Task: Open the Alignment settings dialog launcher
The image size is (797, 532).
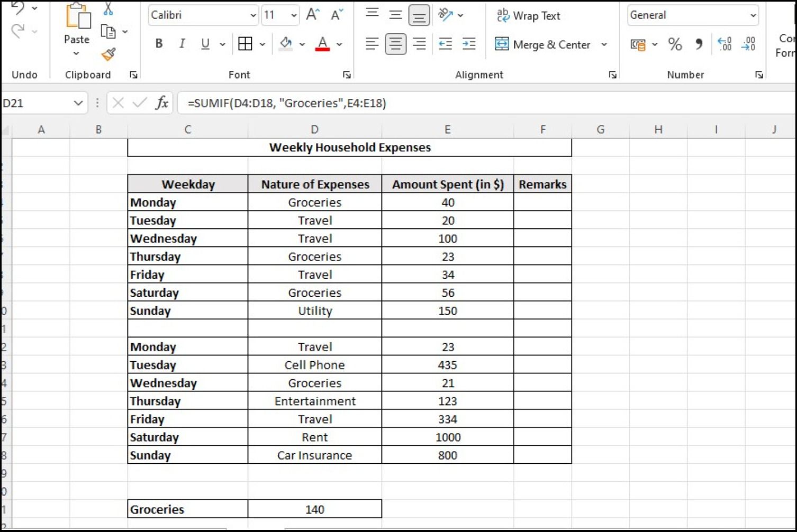Action: [612, 75]
